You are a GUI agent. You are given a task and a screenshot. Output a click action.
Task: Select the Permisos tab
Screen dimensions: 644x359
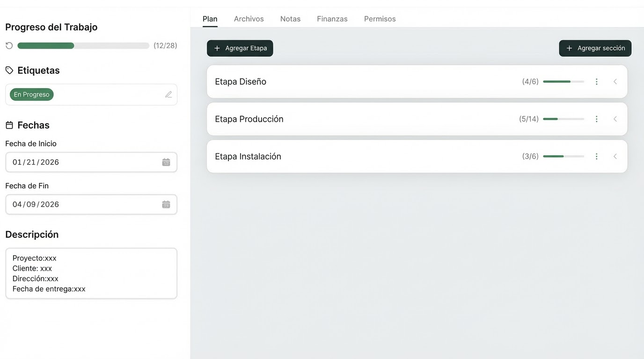380,19
